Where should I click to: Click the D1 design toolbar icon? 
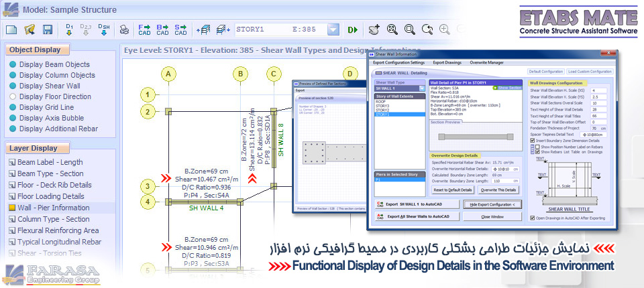69,29
